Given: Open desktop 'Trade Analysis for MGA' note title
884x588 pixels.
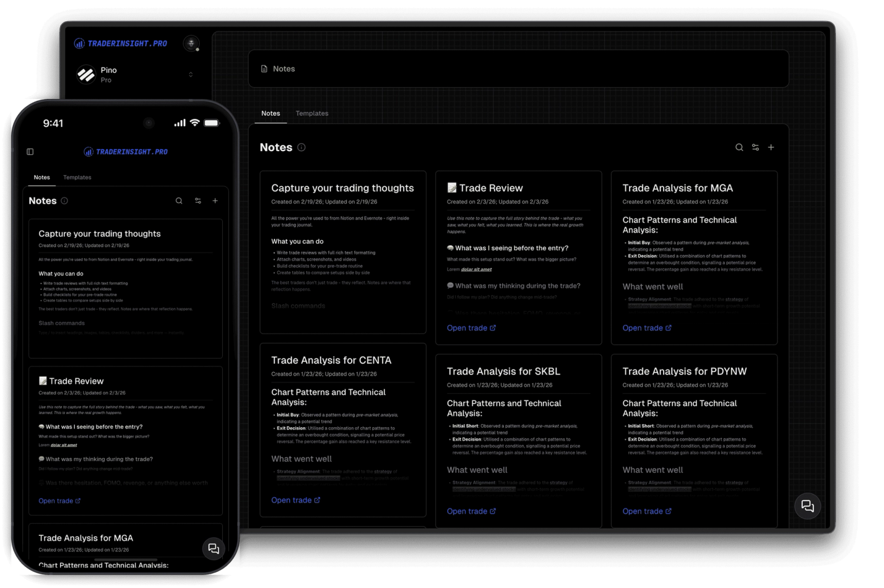Looking at the screenshot, I should coord(678,188).
